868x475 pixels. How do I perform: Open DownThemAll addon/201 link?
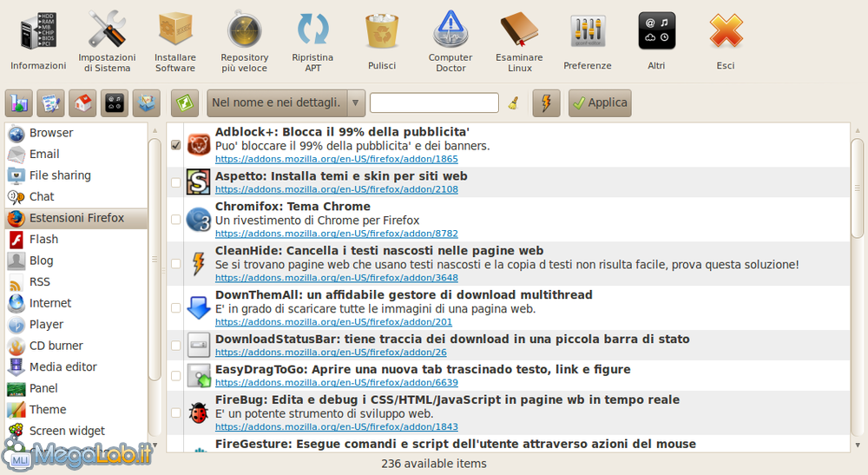point(334,322)
